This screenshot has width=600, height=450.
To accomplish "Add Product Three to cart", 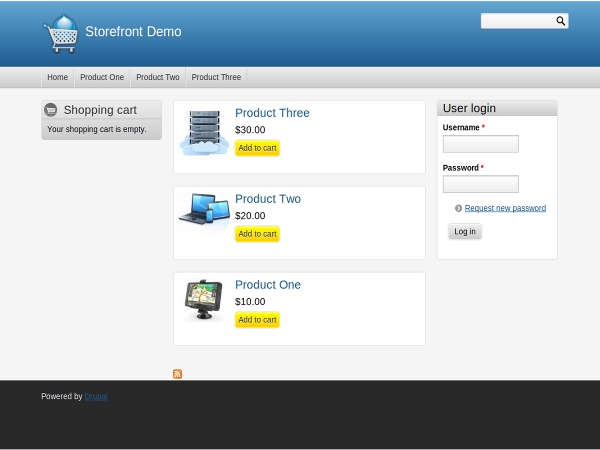I will pyautogui.click(x=257, y=148).
